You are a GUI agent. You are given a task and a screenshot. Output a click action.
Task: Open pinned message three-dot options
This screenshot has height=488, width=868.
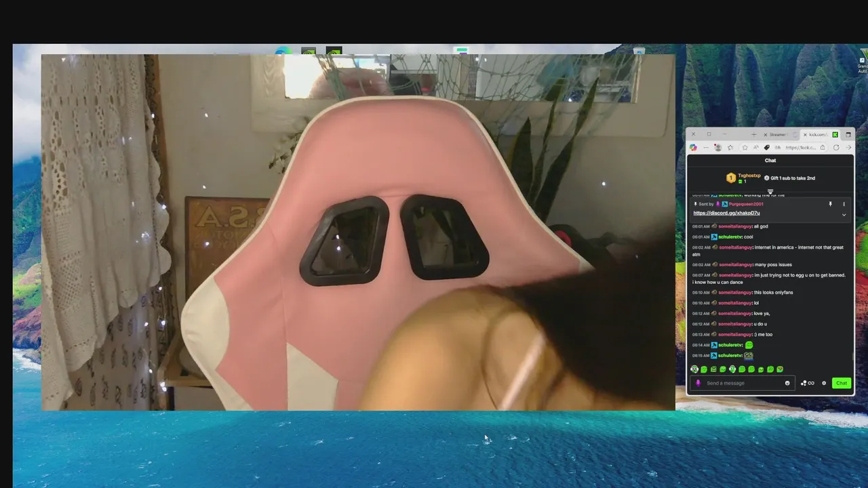point(844,204)
